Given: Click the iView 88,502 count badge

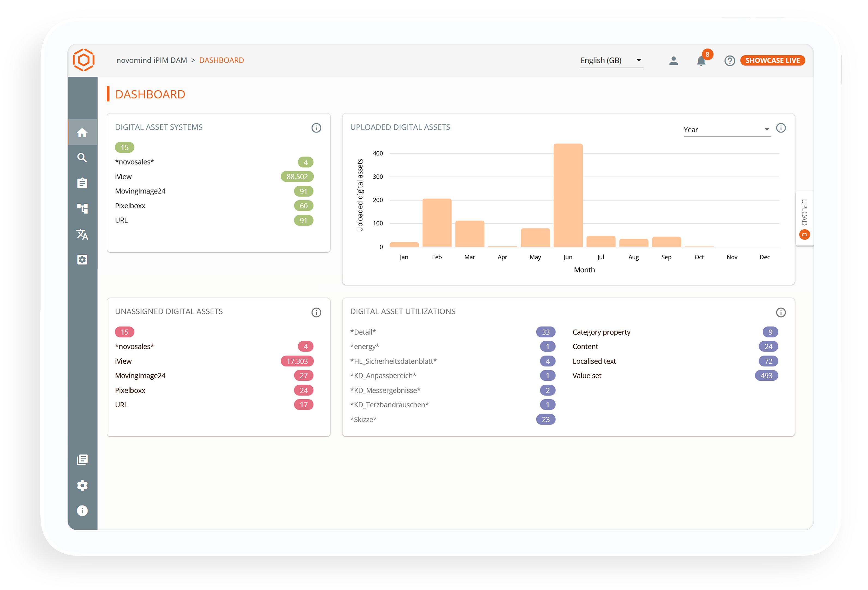Looking at the screenshot, I should click(297, 177).
